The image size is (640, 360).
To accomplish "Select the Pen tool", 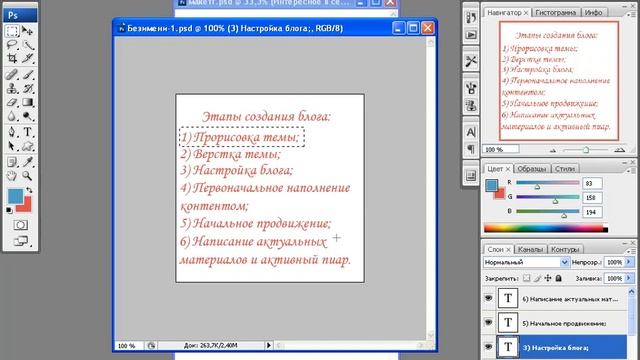I will point(12,132).
